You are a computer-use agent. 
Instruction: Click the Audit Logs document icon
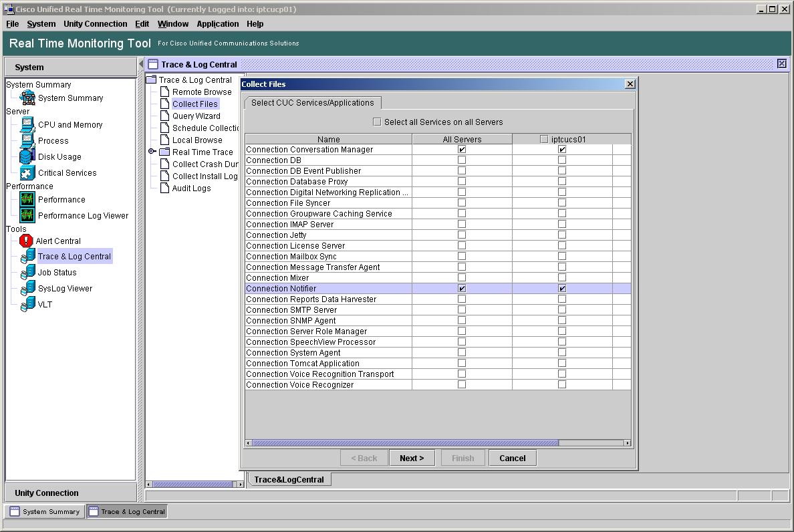point(164,188)
